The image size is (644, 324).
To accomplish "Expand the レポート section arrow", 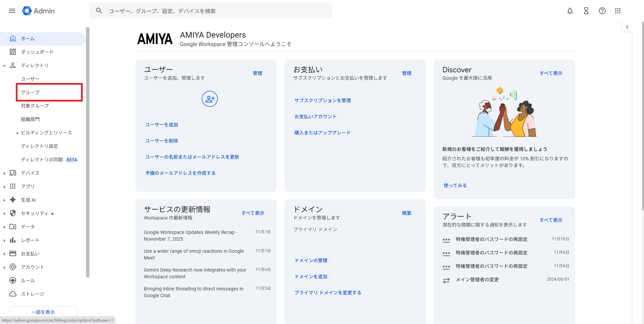I will click(x=4, y=241).
